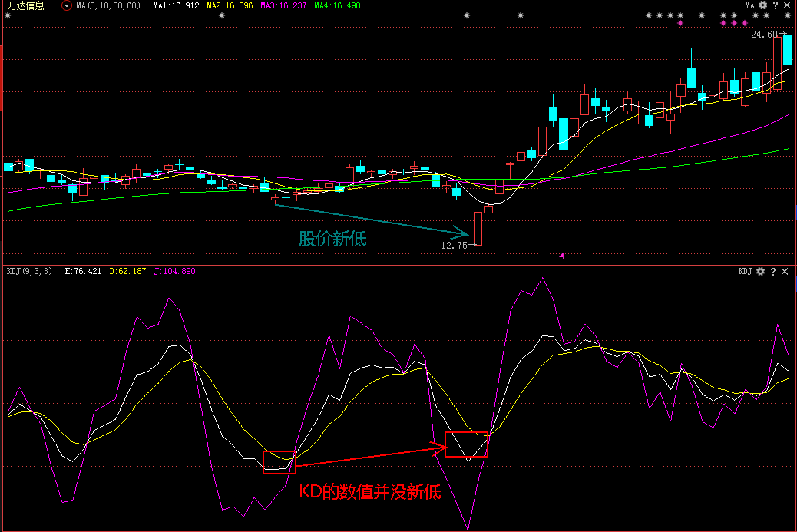
Task: Click the 万达信息 stock name
Action: pos(25,5)
